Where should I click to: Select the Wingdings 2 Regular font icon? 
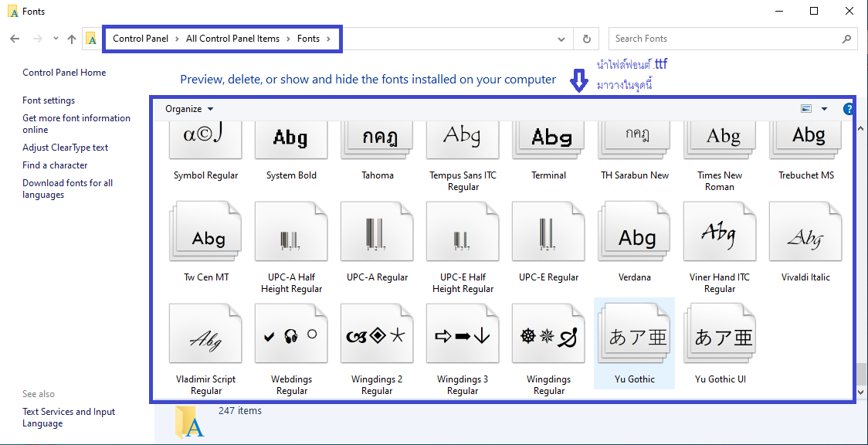pos(377,333)
